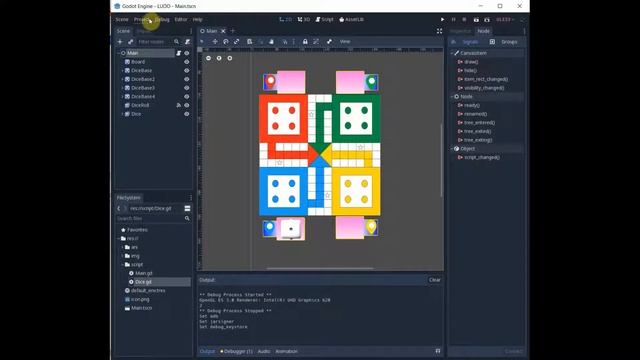Select Dice.gd in the FileSystem tree
Image resolution: width=640 pixels, height=360 pixels.
(x=143, y=282)
